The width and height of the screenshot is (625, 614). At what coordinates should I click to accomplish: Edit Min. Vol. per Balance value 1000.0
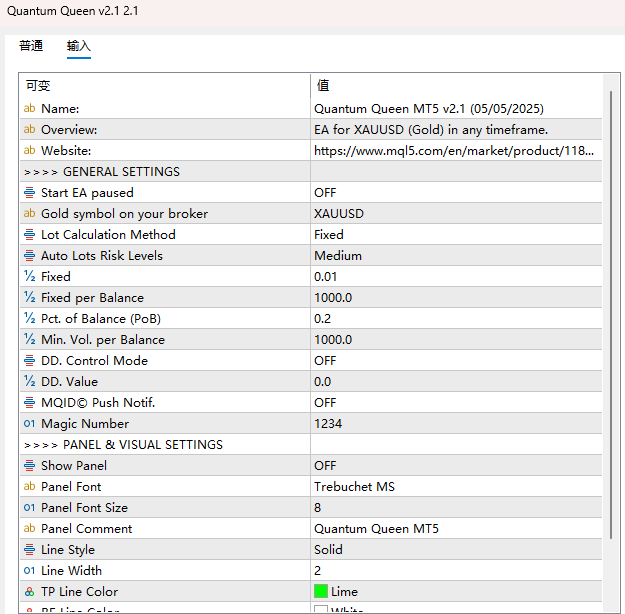pos(456,339)
